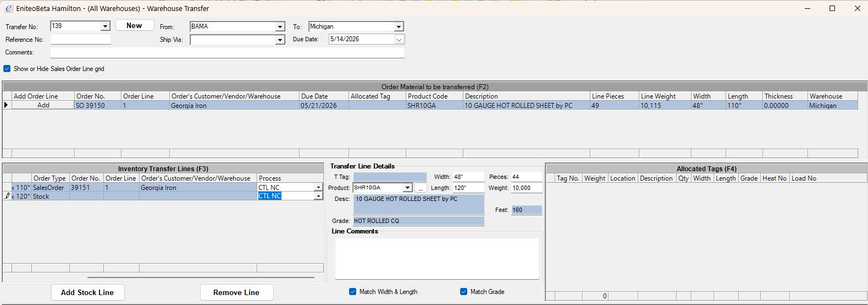The height and width of the screenshot is (305, 868).
Task: Click the Order No. column header in top grid
Action: pos(98,96)
